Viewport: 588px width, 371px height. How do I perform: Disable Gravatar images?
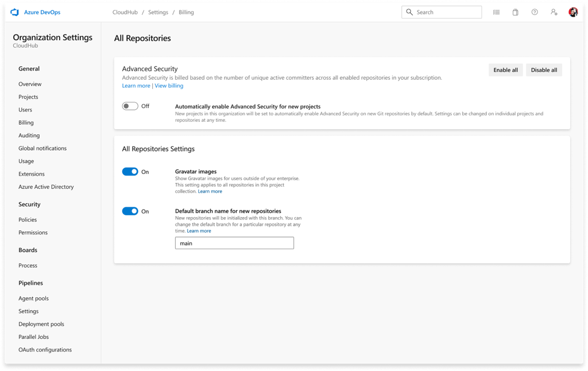pos(130,171)
